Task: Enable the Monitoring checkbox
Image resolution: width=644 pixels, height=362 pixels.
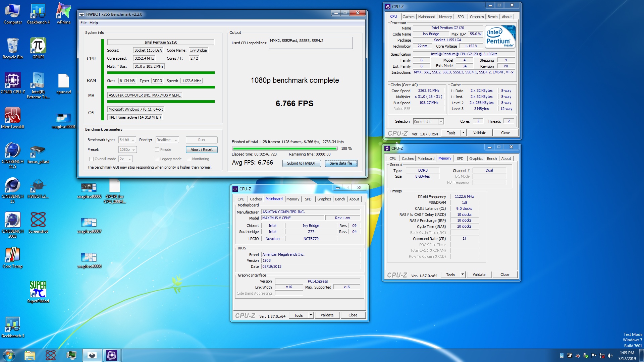Action: (189, 159)
